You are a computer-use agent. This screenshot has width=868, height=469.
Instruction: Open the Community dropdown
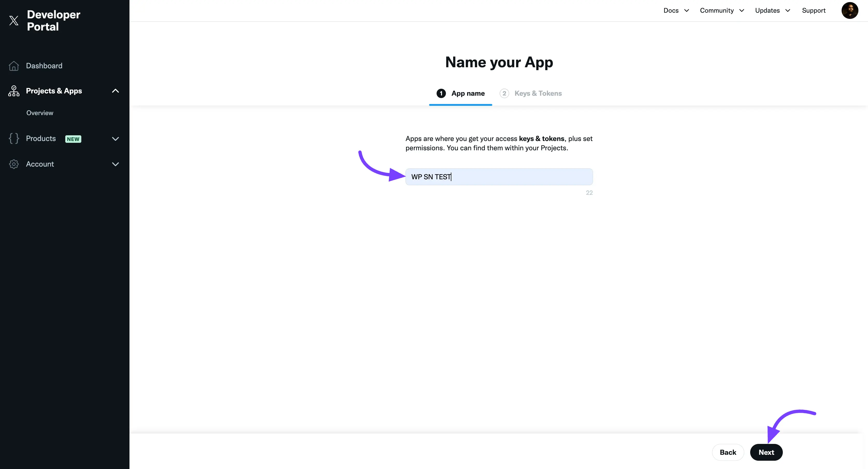pyautogui.click(x=722, y=10)
